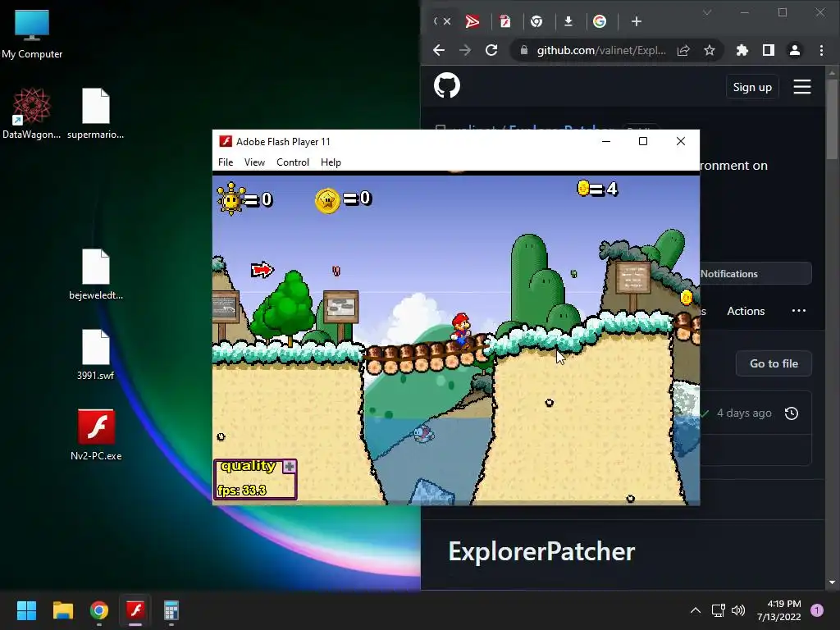Click the share page icon in Chrome
840x630 pixels.
683,50
